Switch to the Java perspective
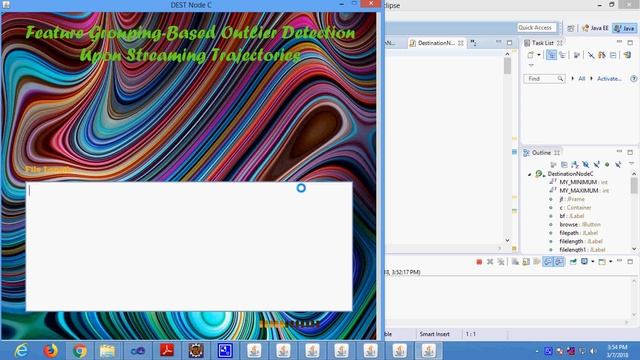 (625, 28)
